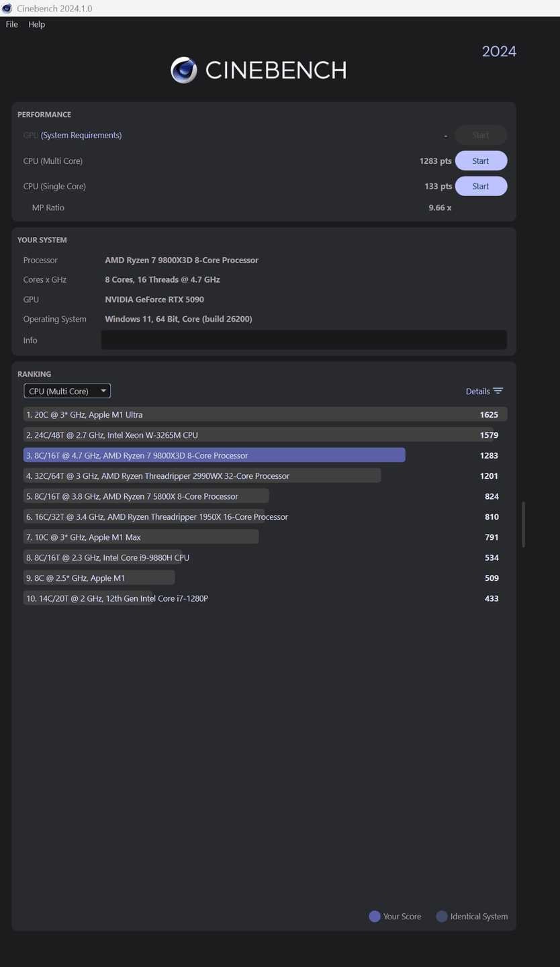Select the highlighted Ryzen 7 9800X3D ranking row
The width and height of the screenshot is (560, 967).
tap(265, 455)
